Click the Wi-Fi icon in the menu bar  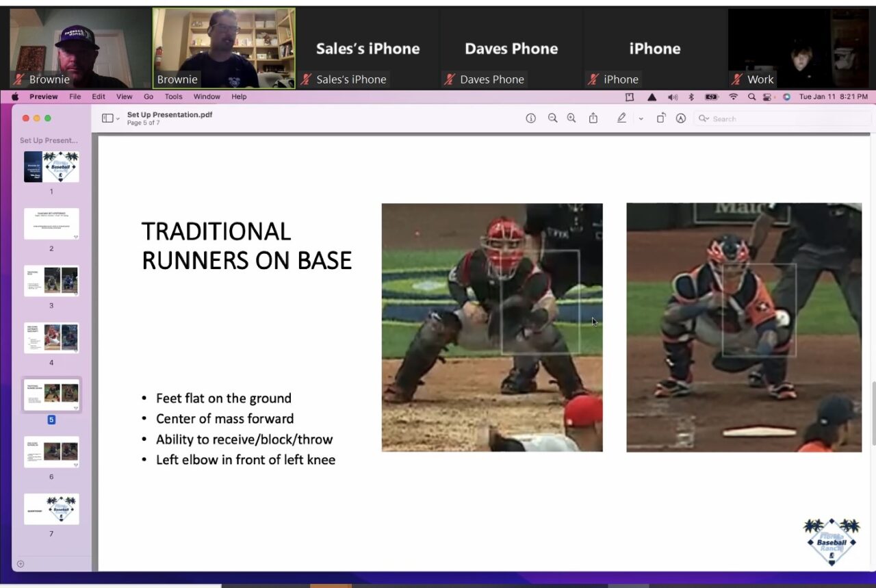[732, 97]
